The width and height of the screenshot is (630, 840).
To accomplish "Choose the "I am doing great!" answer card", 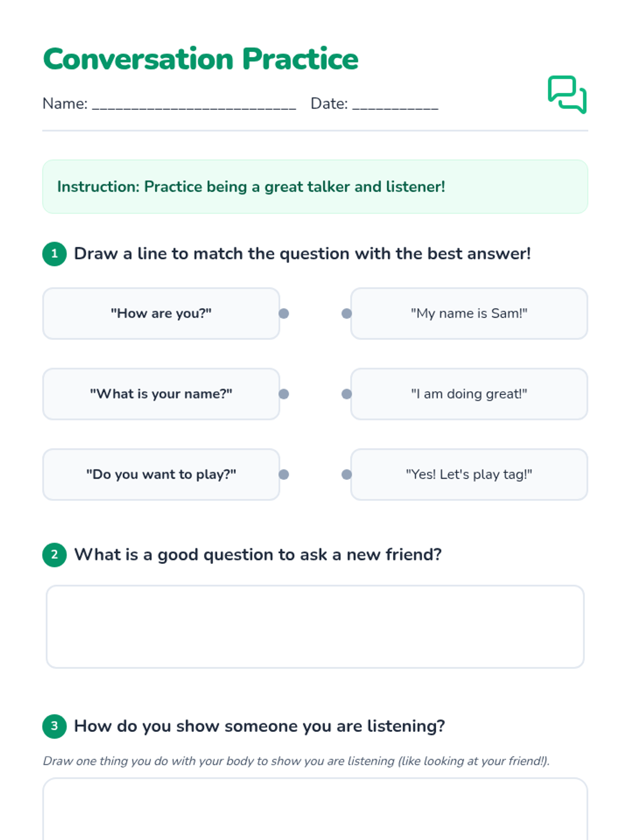I will [469, 394].
